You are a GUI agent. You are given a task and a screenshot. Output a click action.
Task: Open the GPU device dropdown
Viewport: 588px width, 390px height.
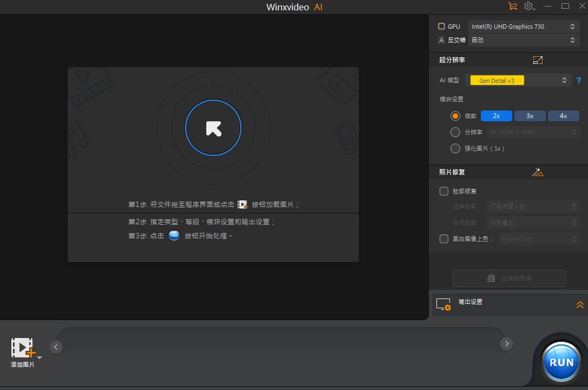523,26
